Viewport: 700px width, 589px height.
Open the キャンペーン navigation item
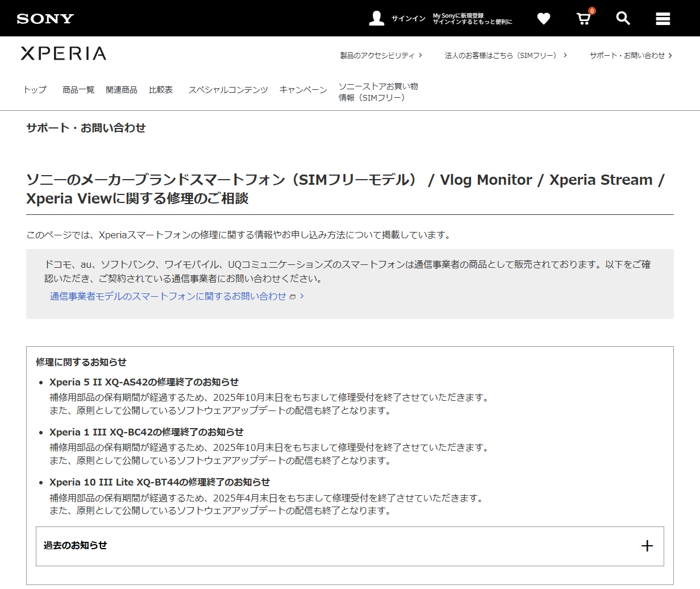(303, 90)
